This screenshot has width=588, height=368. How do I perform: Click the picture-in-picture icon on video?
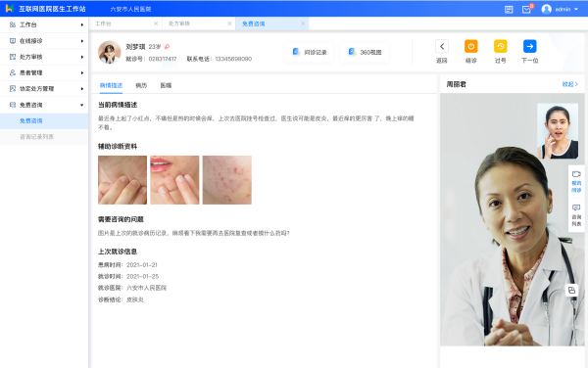[571, 290]
